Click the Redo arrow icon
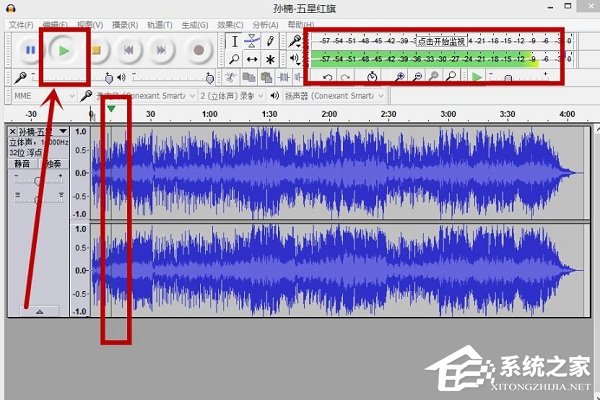The image size is (600, 400). (x=345, y=77)
